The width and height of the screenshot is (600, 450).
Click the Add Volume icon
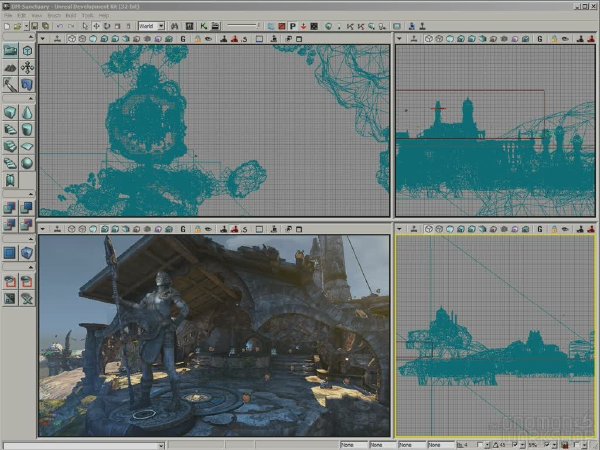[27, 253]
